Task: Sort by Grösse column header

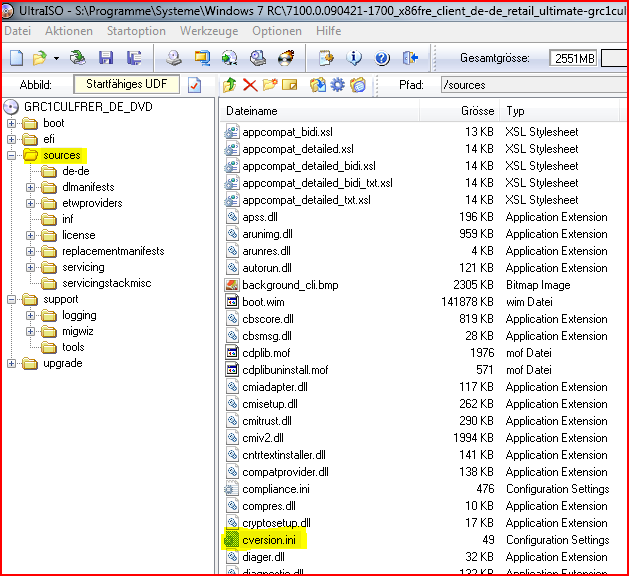Action: pos(460,111)
